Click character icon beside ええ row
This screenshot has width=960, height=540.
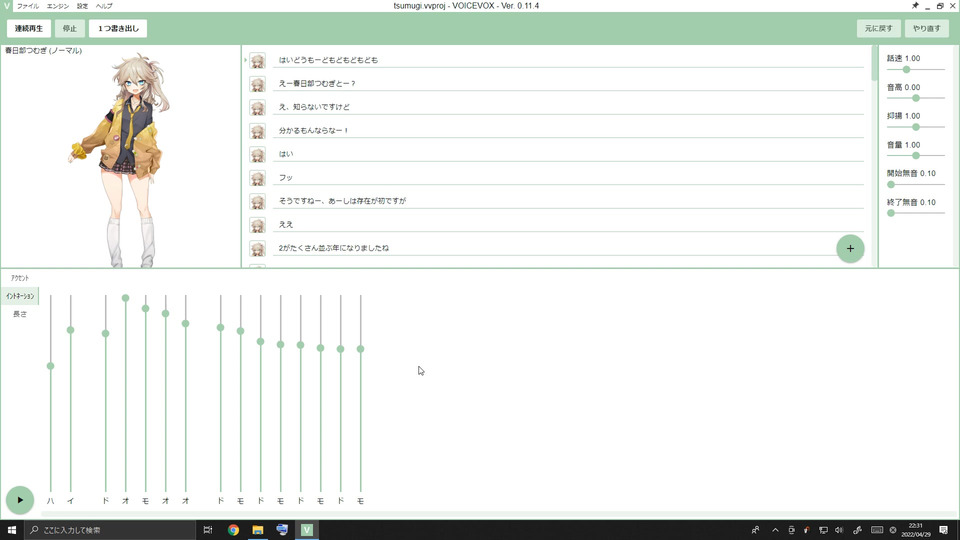point(258,225)
